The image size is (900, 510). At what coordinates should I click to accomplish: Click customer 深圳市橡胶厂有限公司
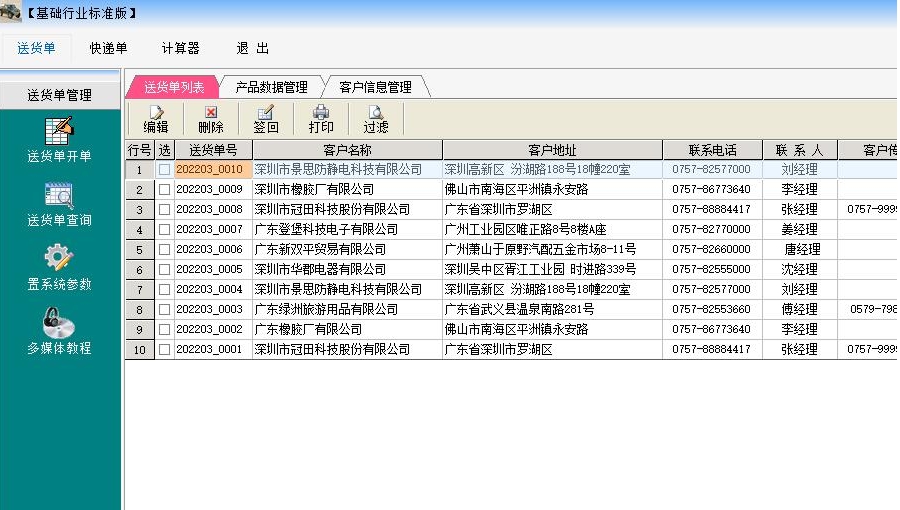[314, 189]
